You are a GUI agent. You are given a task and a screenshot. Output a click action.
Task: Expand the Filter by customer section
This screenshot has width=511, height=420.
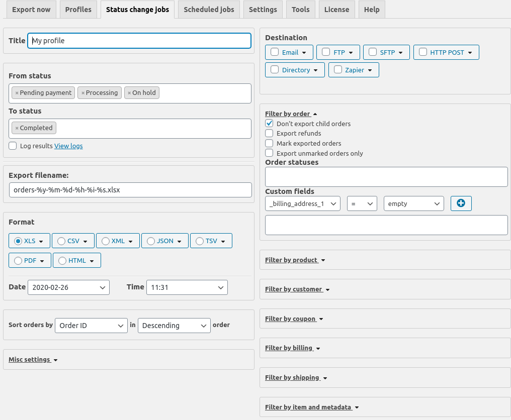(x=297, y=289)
